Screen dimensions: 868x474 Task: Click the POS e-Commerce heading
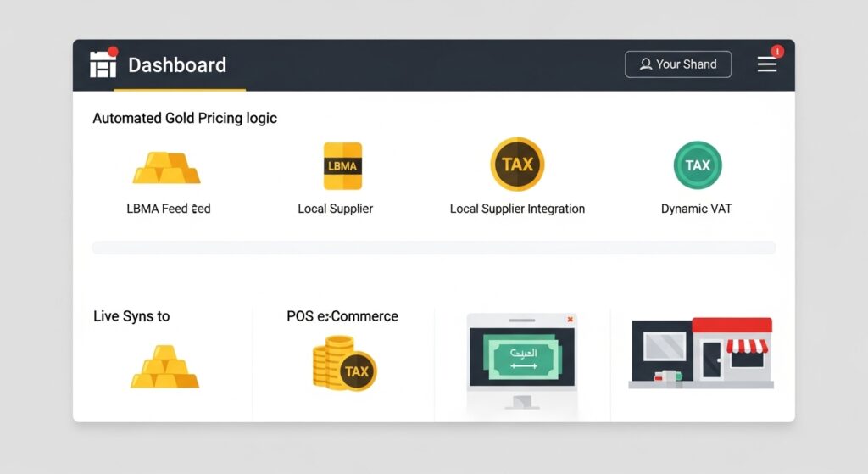tap(342, 316)
